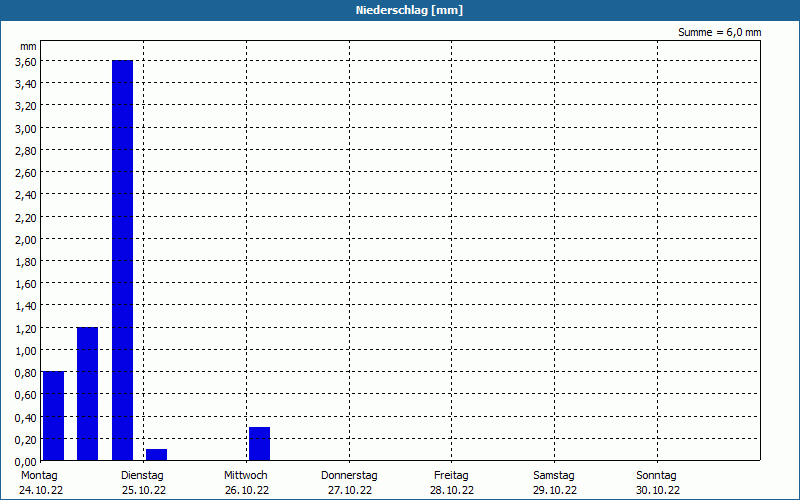Click the 1,00 y-axis value
The height and width of the screenshot is (500, 800).
click(26, 351)
